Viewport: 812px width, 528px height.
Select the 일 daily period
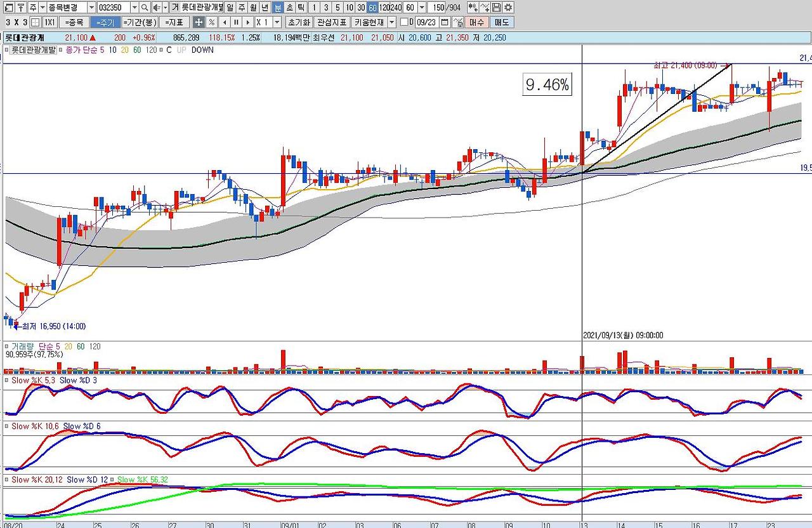point(230,8)
